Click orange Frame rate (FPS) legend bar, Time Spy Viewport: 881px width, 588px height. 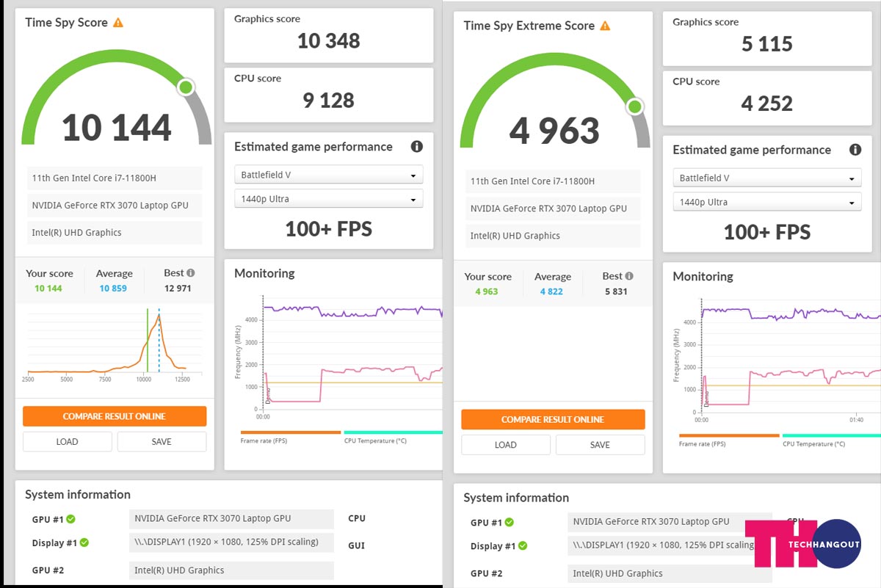[291, 432]
